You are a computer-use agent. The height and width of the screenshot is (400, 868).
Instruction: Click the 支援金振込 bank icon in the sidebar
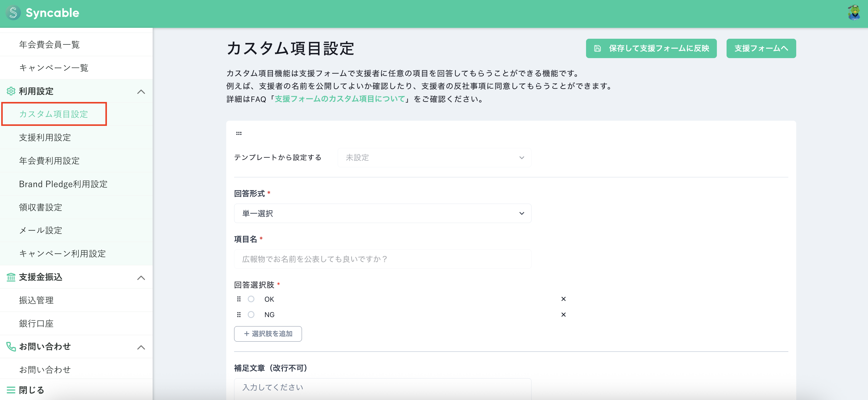(10, 277)
